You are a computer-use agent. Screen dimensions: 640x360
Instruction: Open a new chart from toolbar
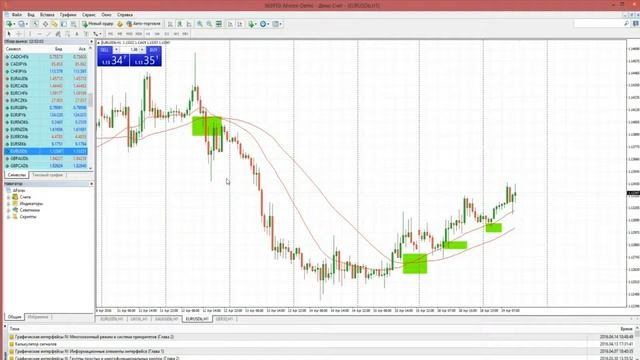9,24
